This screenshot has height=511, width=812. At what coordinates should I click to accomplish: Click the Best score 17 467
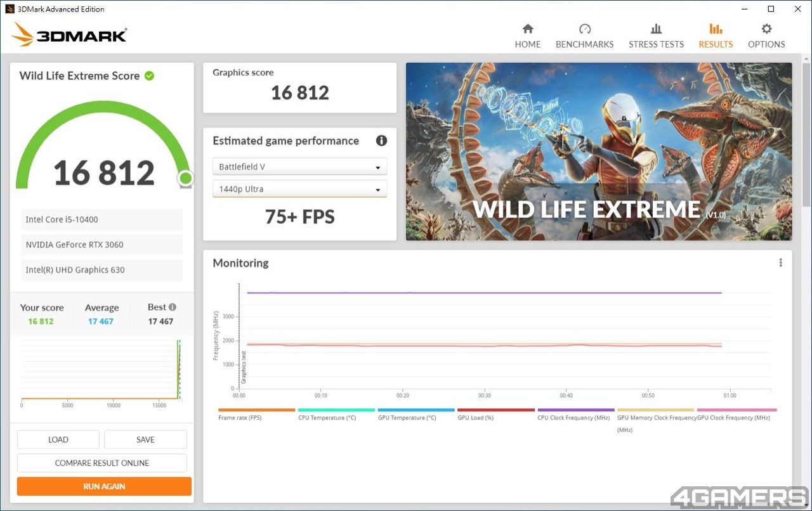point(160,321)
